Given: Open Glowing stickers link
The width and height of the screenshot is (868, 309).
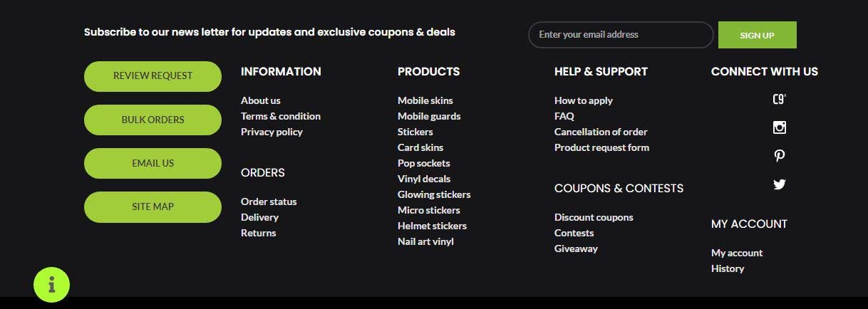Looking at the screenshot, I should point(434,194).
